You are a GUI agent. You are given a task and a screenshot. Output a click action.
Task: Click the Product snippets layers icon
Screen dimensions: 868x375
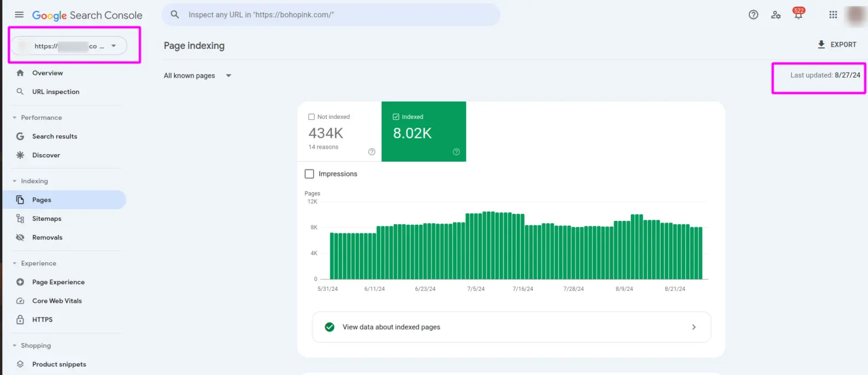point(20,364)
